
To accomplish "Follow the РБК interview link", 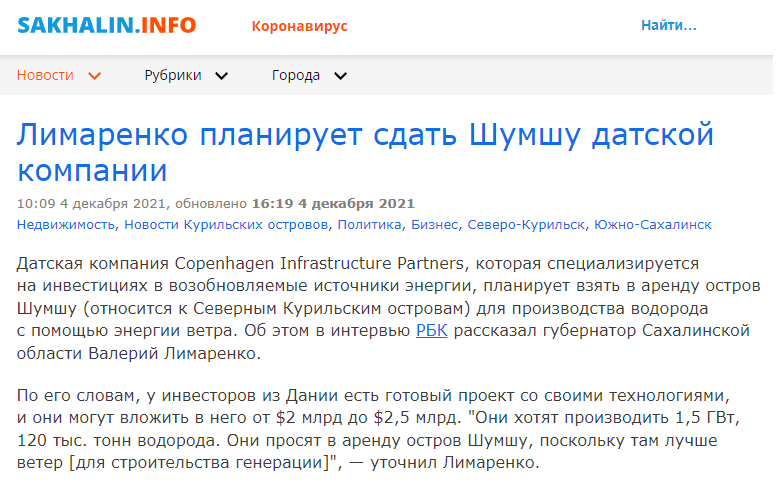I will (432, 331).
